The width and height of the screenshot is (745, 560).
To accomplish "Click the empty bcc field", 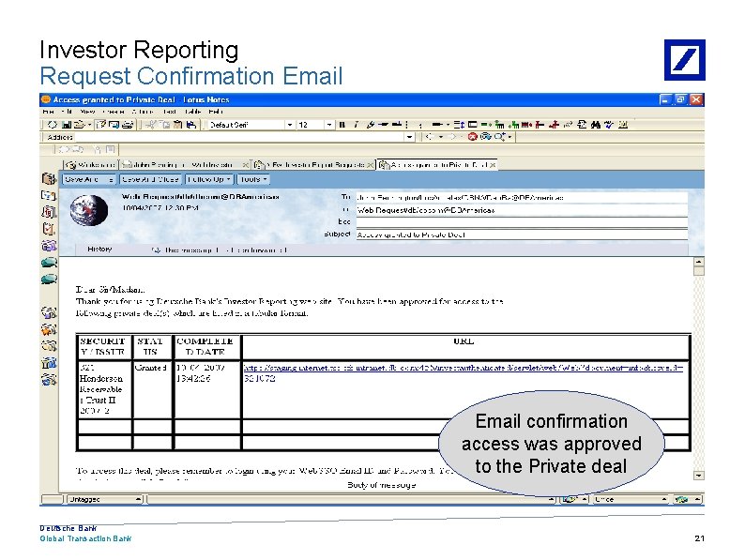I will pos(522,222).
